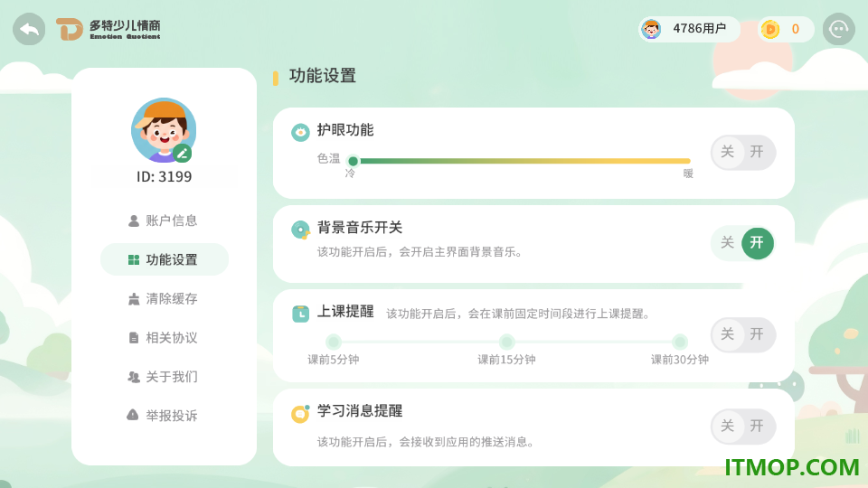Click the 背景音乐开关 title

coord(360,228)
